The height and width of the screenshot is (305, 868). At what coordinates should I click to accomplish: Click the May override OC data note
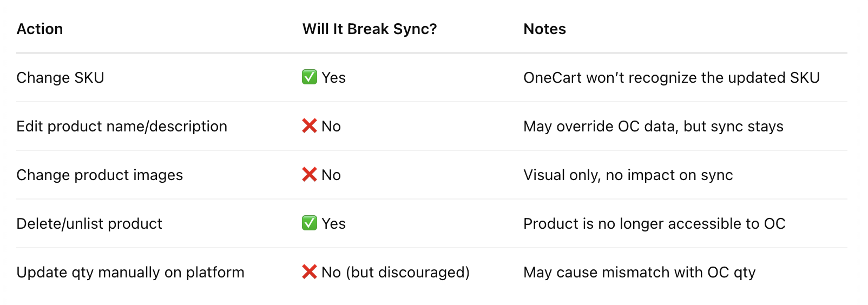tap(653, 127)
